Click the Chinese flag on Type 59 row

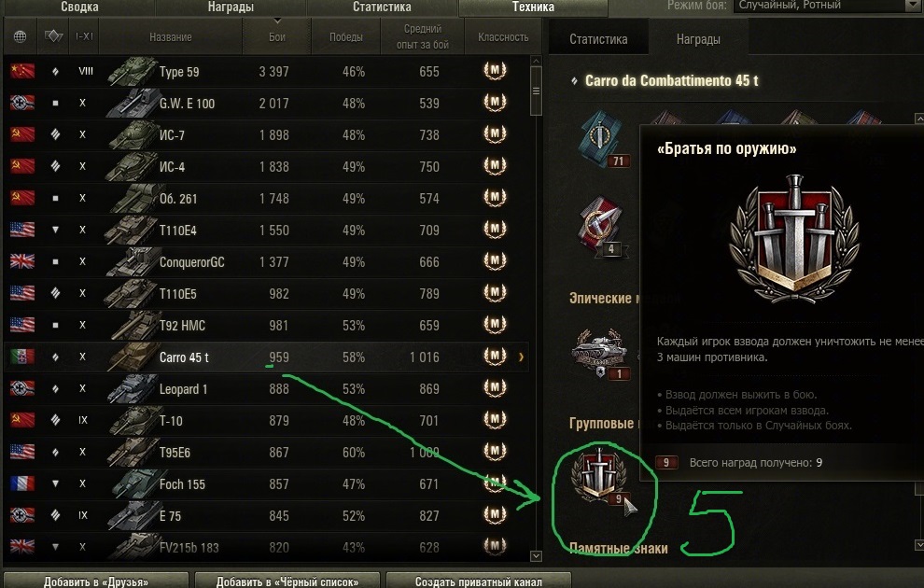(x=22, y=71)
